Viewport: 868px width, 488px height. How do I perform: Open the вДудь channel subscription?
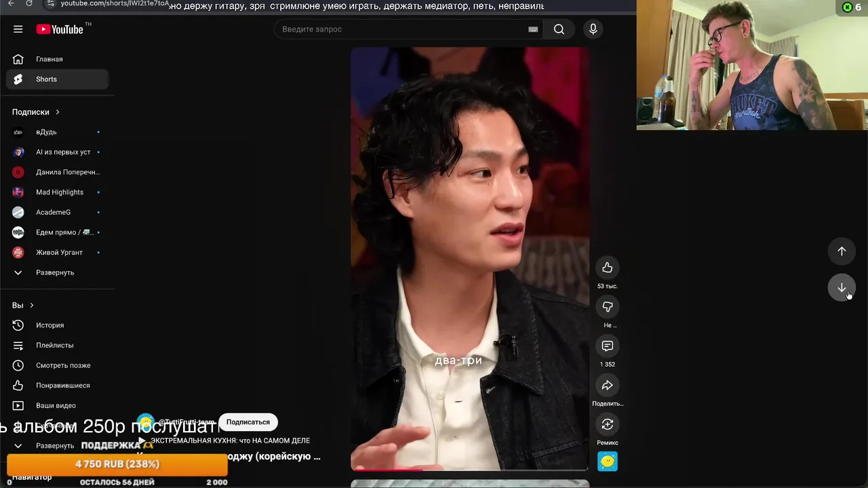click(58, 132)
